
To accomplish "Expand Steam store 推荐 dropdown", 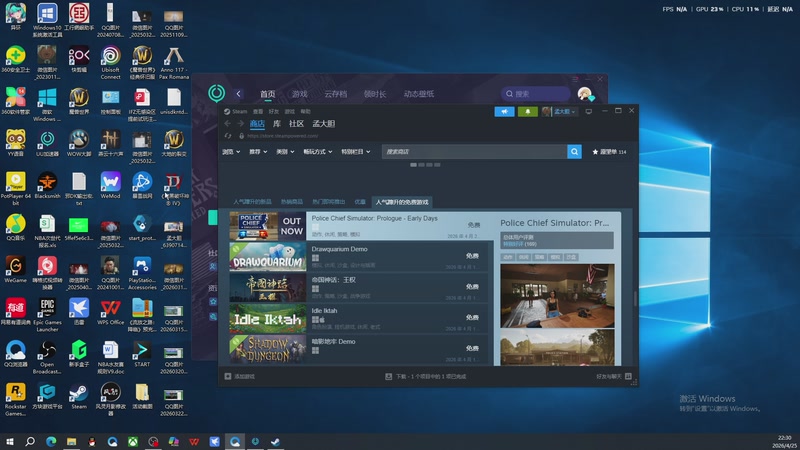I will pos(258,152).
